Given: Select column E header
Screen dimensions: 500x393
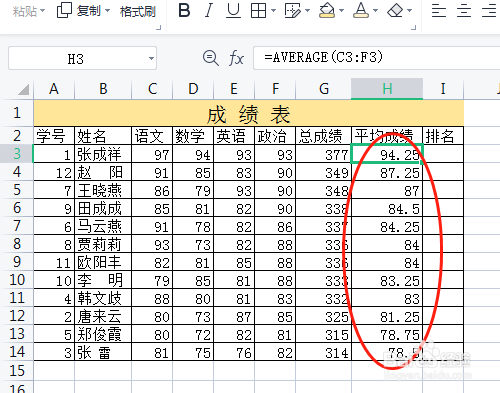Looking at the screenshot, I should click(x=234, y=89).
